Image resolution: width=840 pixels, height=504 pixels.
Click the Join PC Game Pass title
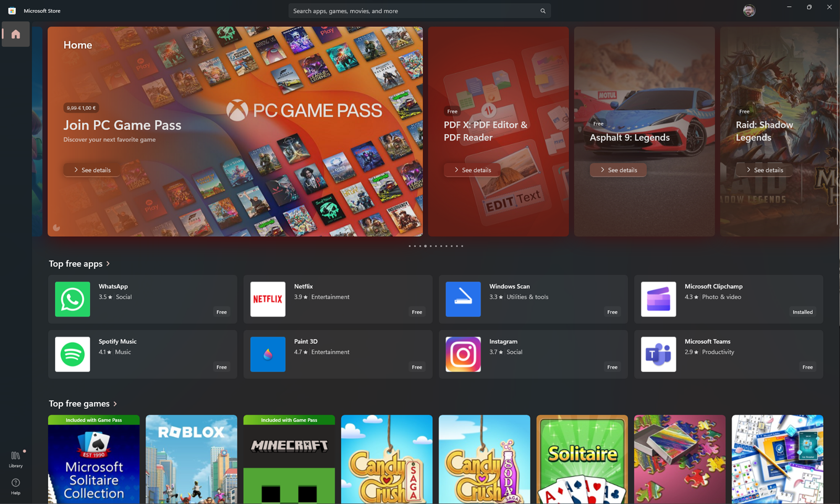(122, 125)
